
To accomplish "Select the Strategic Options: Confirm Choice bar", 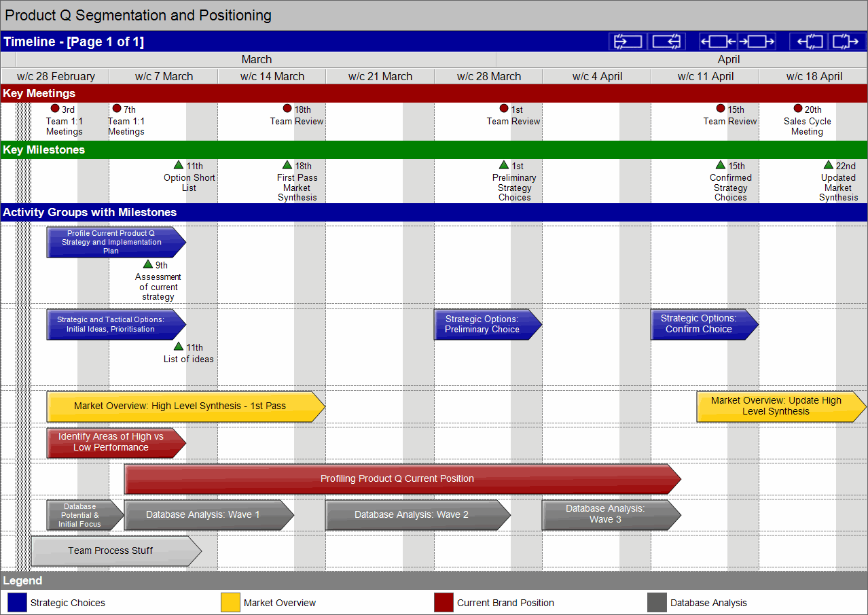I will click(x=705, y=324).
